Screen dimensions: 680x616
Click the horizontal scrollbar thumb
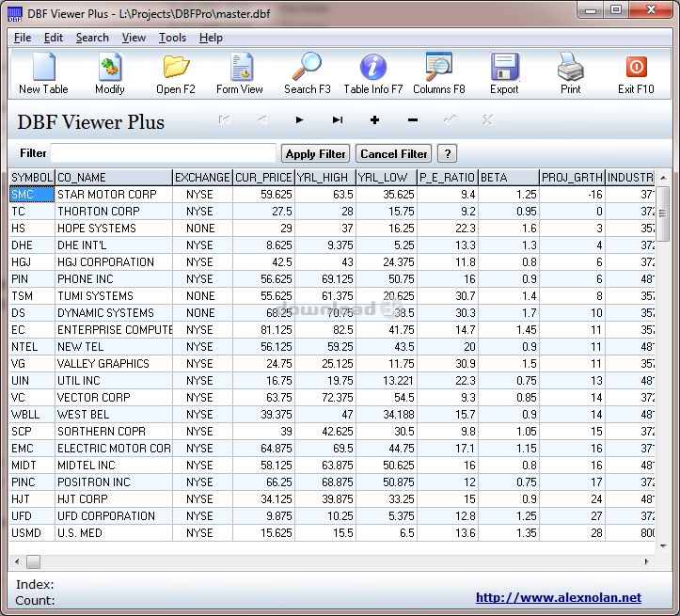pyautogui.click(x=34, y=561)
